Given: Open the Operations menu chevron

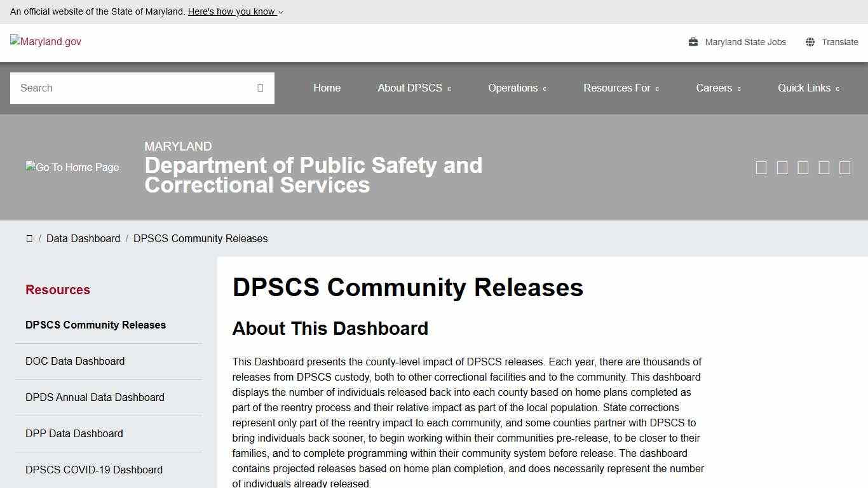Looking at the screenshot, I should (545, 89).
